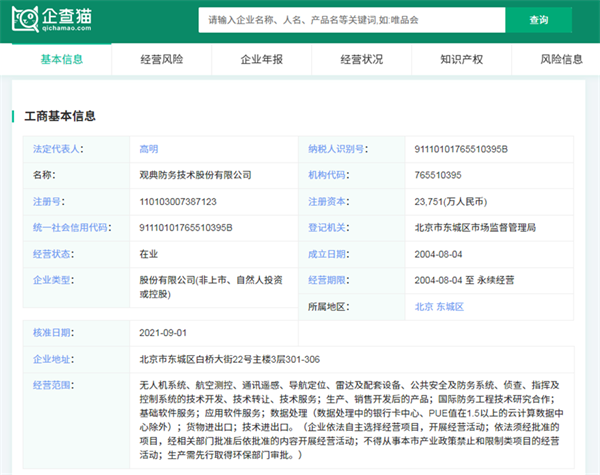Click the 机构代码 label link
Screen dimensions: 600x475
coord(327,175)
